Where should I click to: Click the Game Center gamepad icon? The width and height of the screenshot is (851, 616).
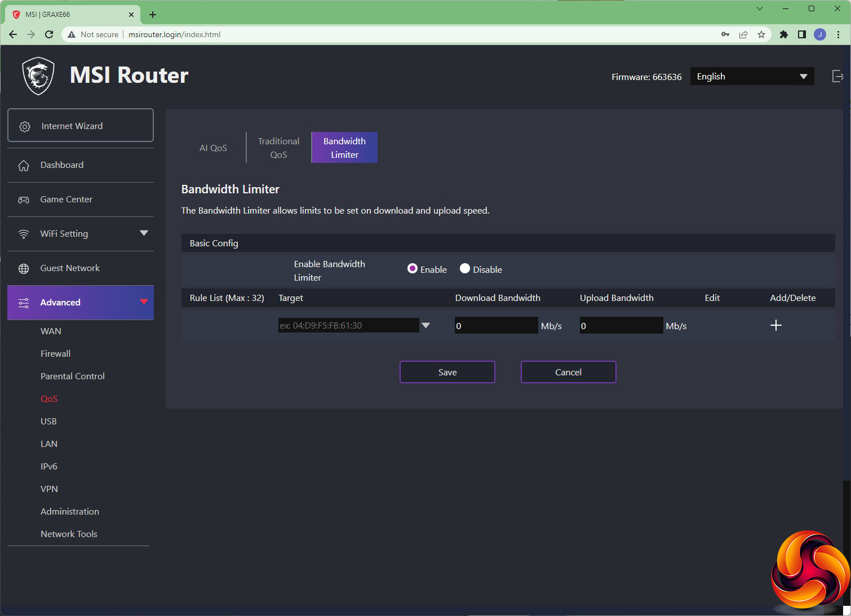(x=24, y=200)
